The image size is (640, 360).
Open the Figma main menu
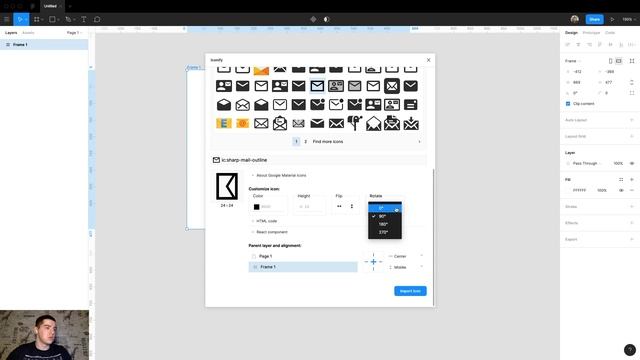(x=7, y=19)
